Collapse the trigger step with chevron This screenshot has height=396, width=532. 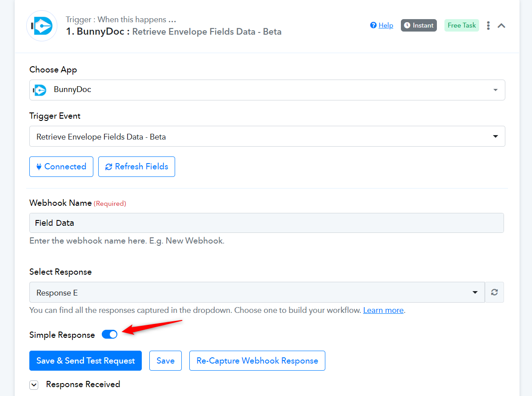pyautogui.click(x=501, y=25)
